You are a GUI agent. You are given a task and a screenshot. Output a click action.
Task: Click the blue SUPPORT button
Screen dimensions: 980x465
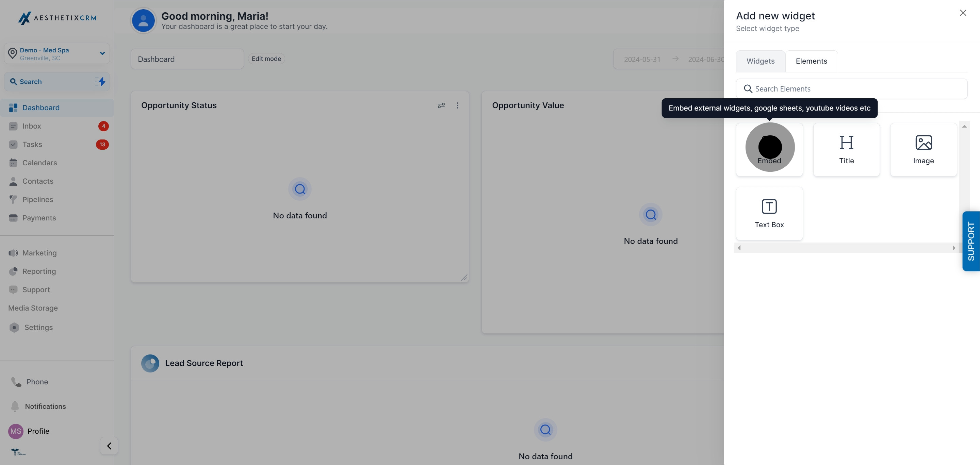[x=971, y=241]
